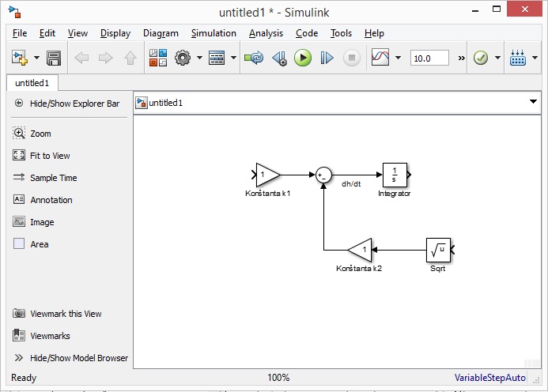The width and height of the screenshot is (548, 392).
Task: Save the model with floppy icon
Action: point(54,58)
